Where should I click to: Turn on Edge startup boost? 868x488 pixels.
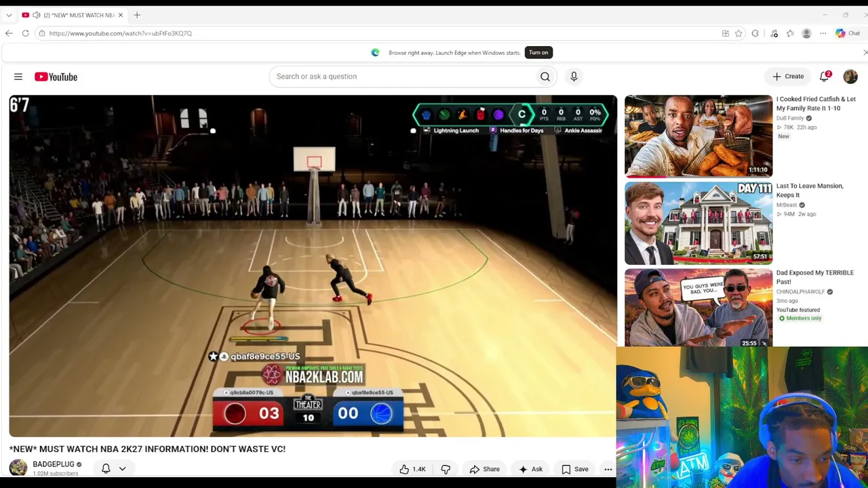point(538,53)
